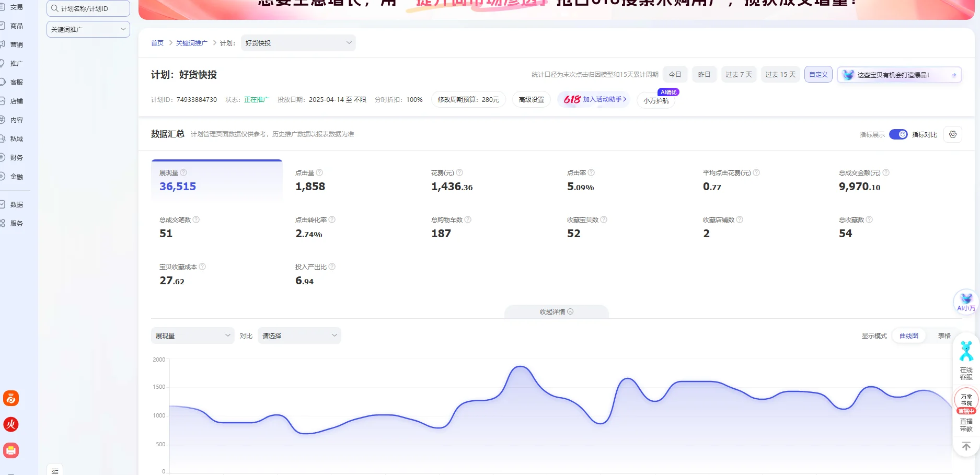Screen dimensions: 980x475
Task: Switch chart view to 表格
Action: [x=944, y=335]
